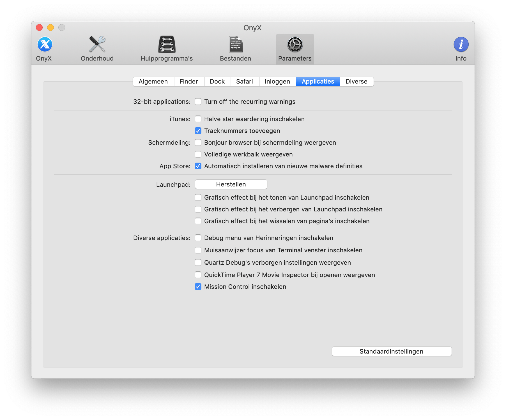Image resolution: width=506 pixels, height=420 pixels.
Task: Check QuickTime Player 7 Movie Inspector option
Action: [198, 275]
